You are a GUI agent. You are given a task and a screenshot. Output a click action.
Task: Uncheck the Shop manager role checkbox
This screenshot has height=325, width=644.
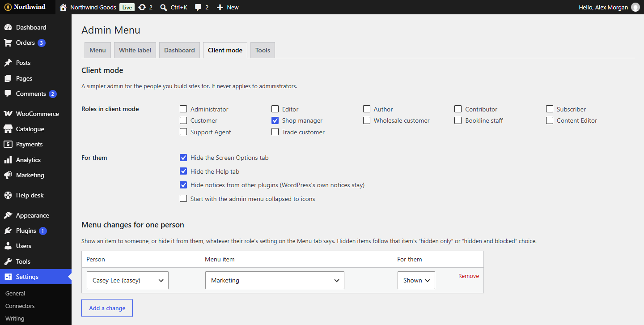click(x=275, y=120)
